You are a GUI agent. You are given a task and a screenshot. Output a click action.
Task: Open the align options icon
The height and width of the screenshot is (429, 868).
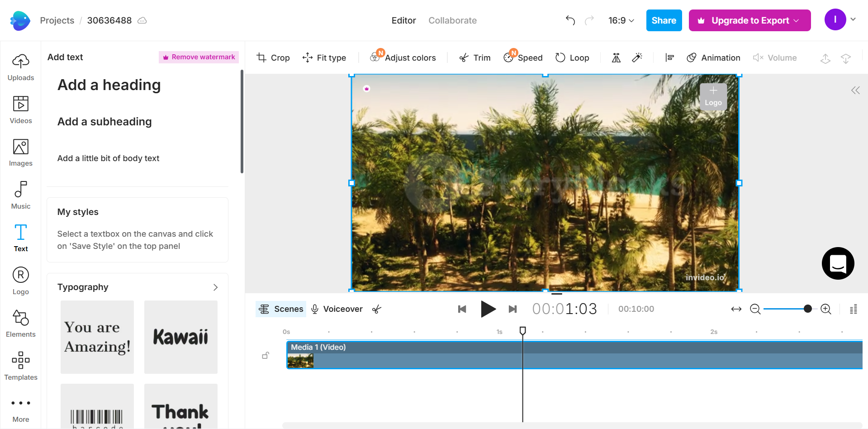(670, 57)
